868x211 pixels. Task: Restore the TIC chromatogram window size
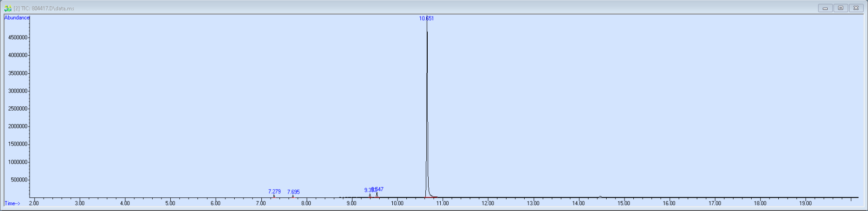(x=840, y=8)
